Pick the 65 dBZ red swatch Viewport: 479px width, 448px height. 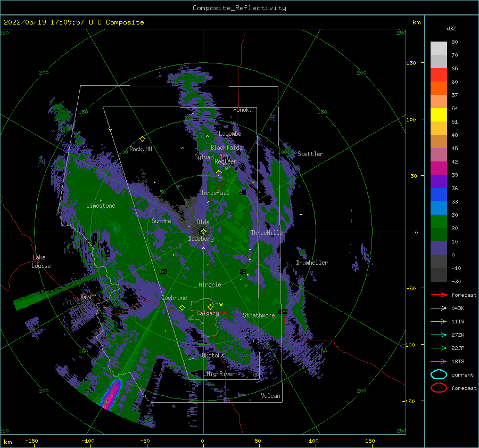(439, 75)
